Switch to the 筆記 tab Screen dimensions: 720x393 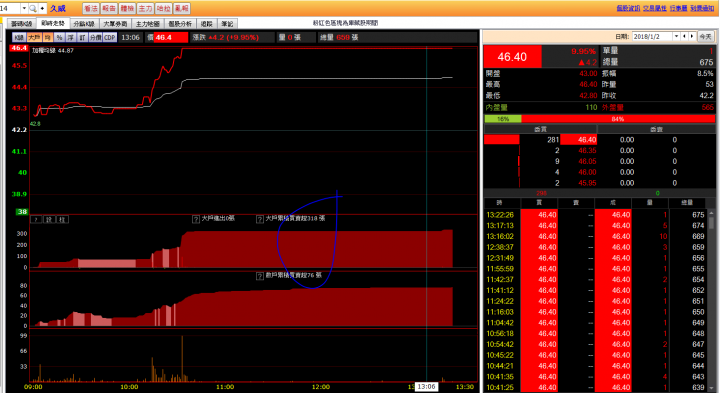pos(227,24)
